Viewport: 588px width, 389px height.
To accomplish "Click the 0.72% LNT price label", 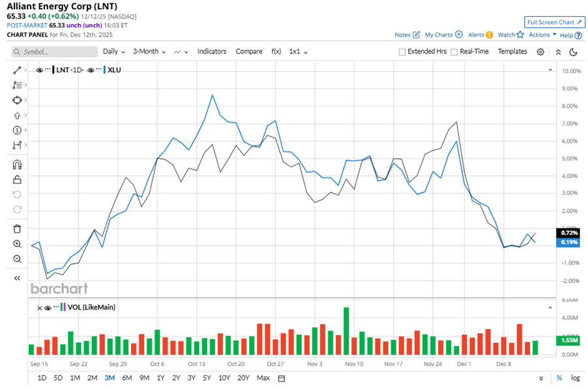I will (568, 233).
